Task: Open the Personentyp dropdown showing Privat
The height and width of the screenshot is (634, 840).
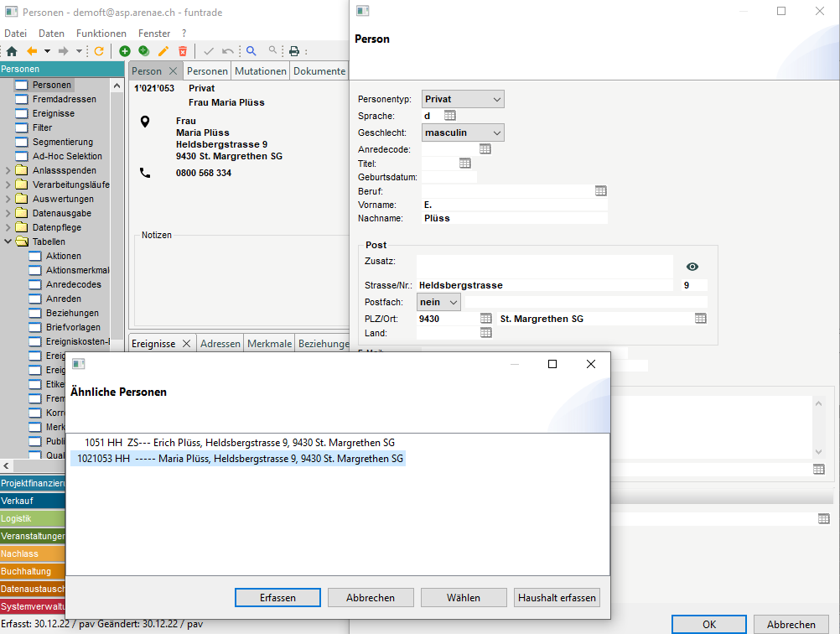Action: (463, 100)
